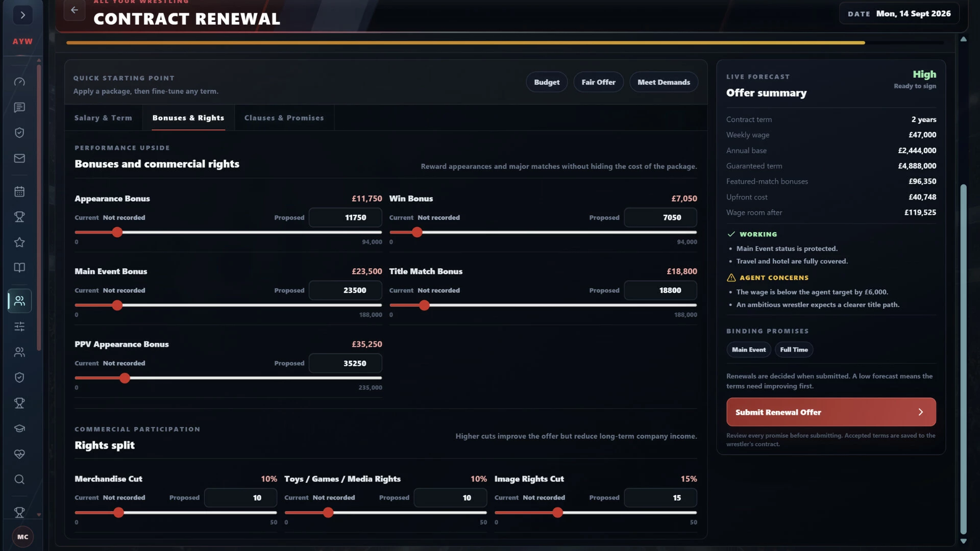Expand the sidebar with the chevron button
Viewport: 980px width, 551px height.
click(22, 15)
